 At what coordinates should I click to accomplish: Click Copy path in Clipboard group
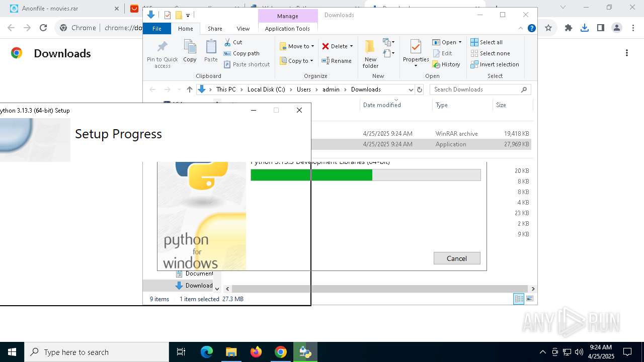(242, 53)
